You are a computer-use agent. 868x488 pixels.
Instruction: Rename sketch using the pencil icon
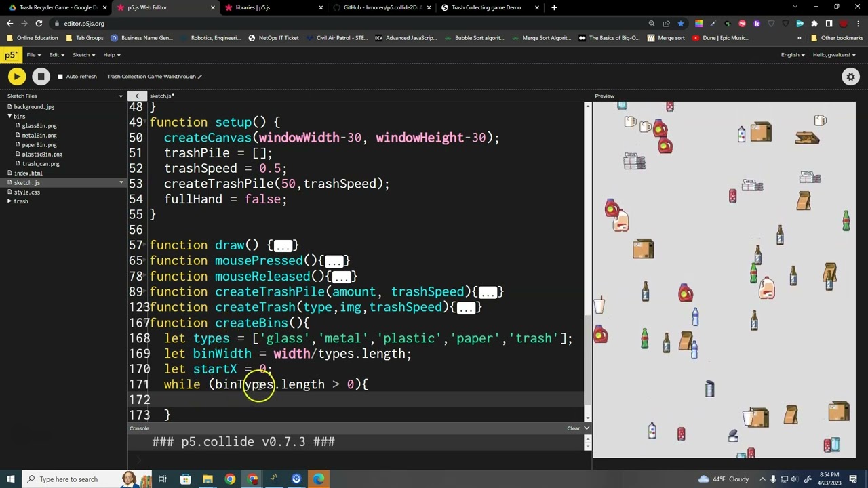(199, 77)
